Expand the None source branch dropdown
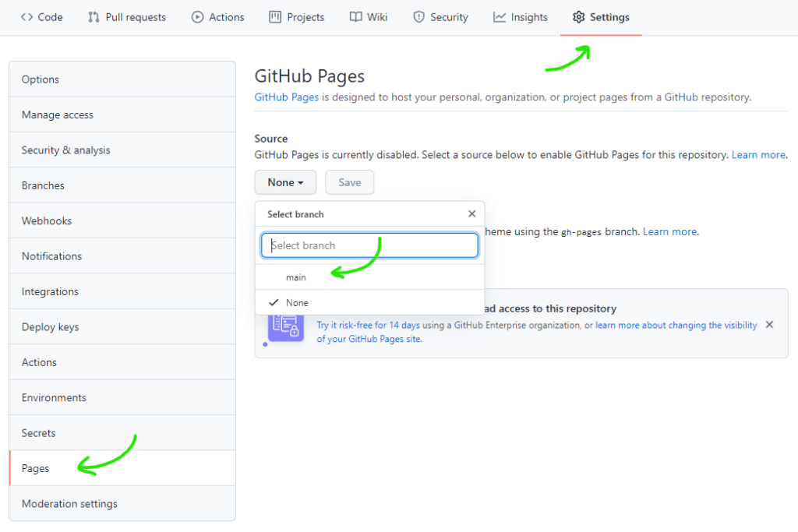The width and height of the screenshot is (798, 532). click(285, 182)
